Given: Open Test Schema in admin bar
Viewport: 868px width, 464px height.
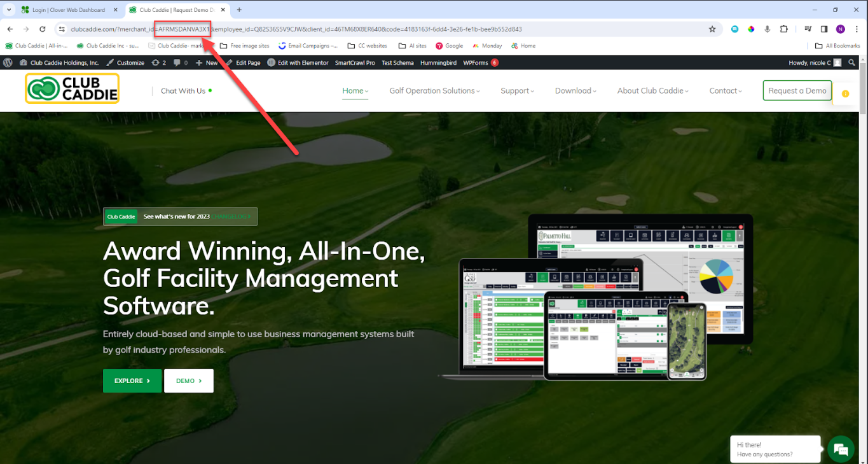Looking at the screenshot, I should click(x=397, y=63).
